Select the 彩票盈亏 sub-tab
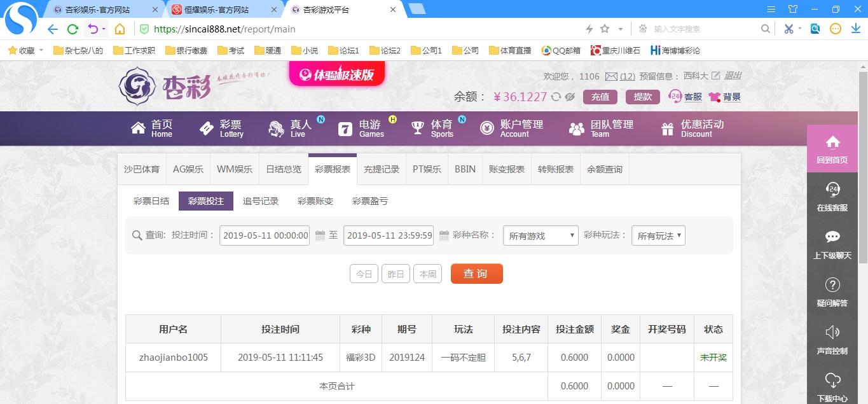The height and width of the screenshot is (404, 868). [x=370, y=201]
